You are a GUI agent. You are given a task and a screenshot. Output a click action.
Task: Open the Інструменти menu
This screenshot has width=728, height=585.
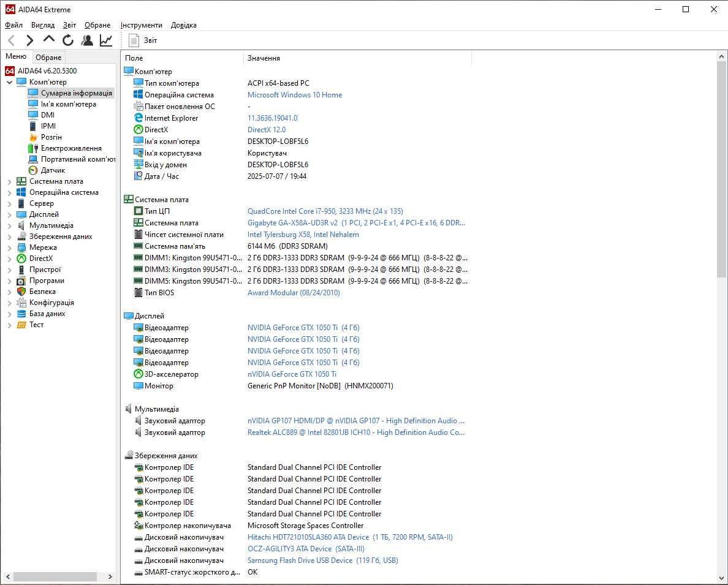[x=141, y=25]
